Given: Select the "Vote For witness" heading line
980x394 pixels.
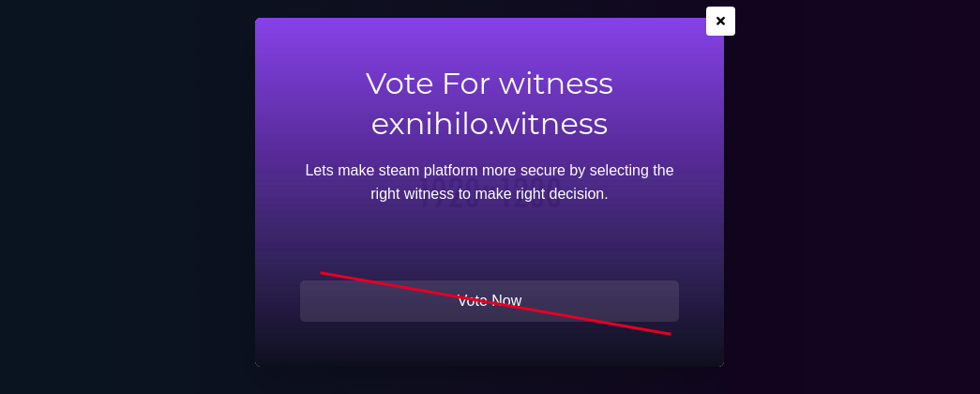Looking at the screenshot, I should (x=490, y=83).
